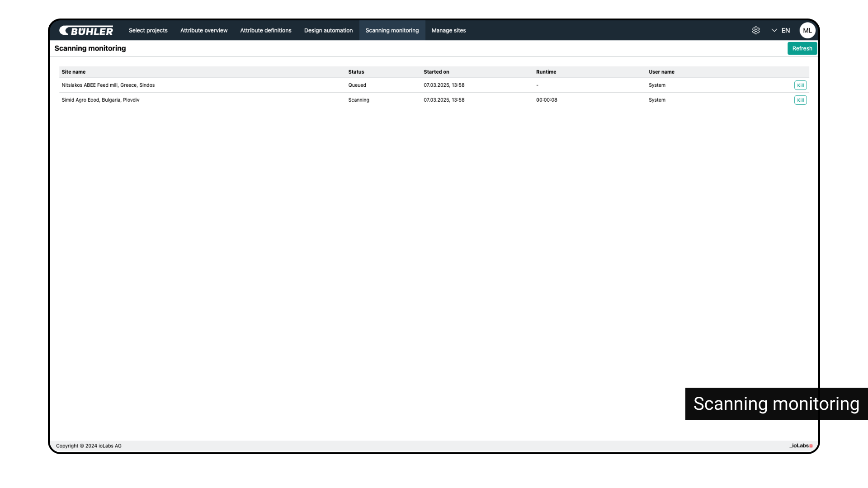
Task: Open the ML user avatar menu
Action: [x=807, y=30]
